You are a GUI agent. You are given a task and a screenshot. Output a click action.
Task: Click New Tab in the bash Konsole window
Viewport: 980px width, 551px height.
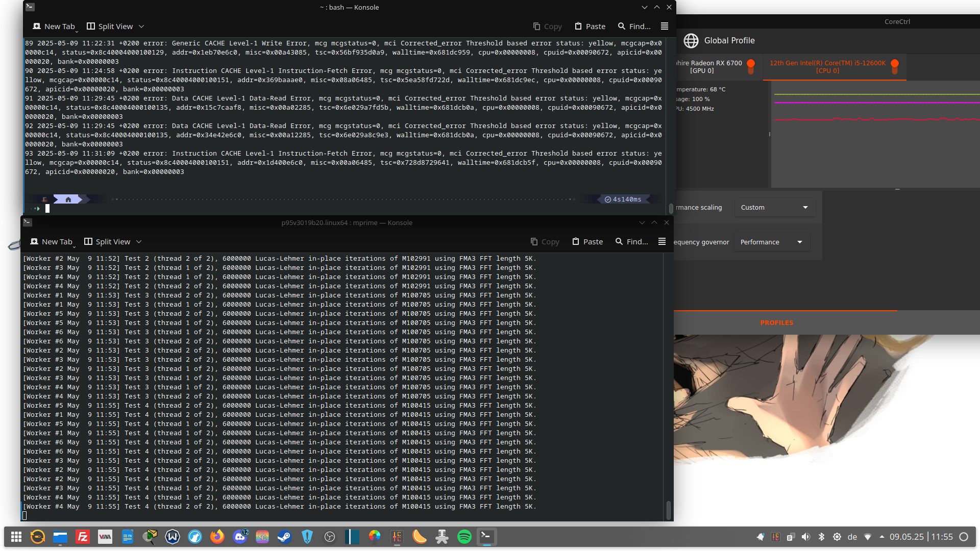[x=54, y=26]
